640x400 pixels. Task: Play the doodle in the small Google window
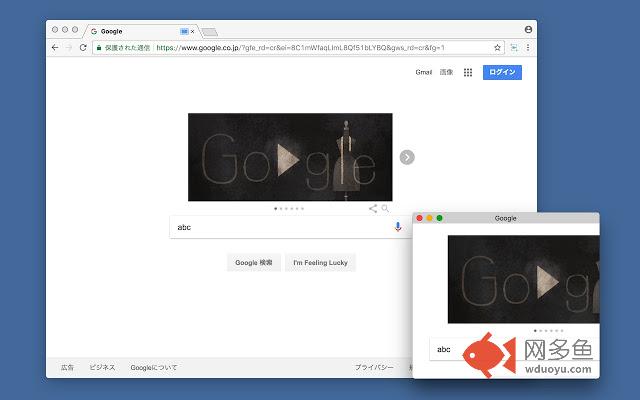(x=547, y=282)
